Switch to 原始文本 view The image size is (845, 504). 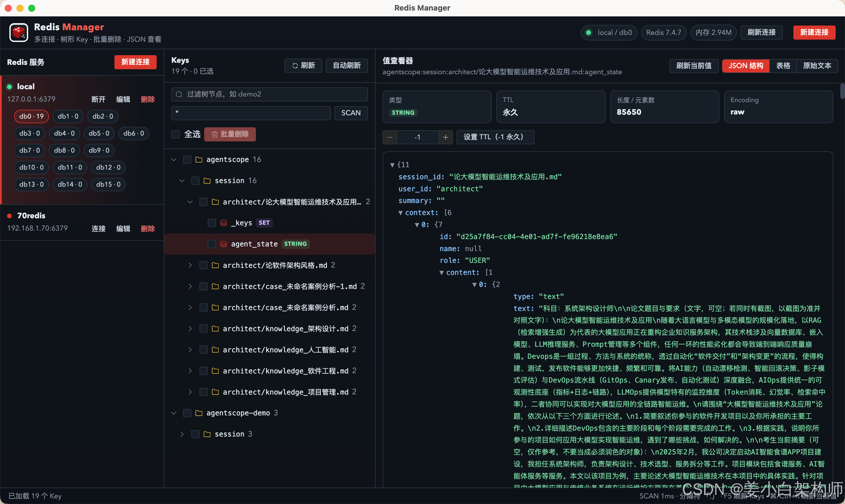point(817,65)
